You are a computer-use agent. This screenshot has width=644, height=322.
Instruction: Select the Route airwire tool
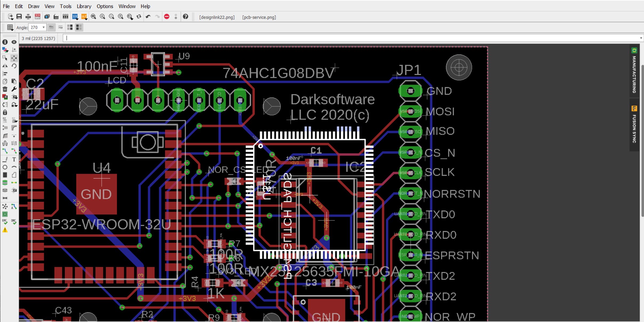pyautogui.click(x=5, y=151)
